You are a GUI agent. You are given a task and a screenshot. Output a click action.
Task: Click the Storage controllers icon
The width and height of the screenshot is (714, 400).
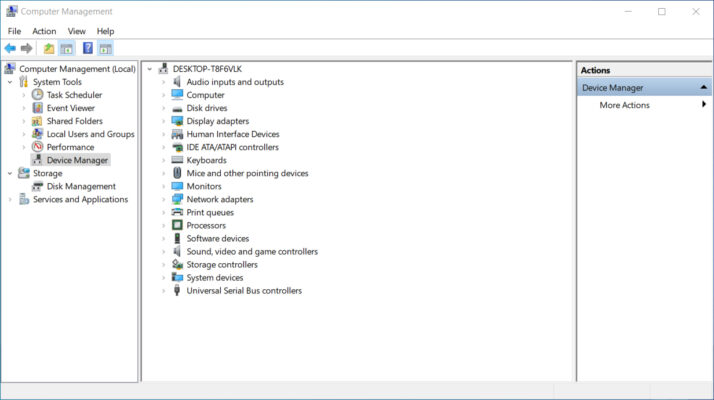pos(177,264)
